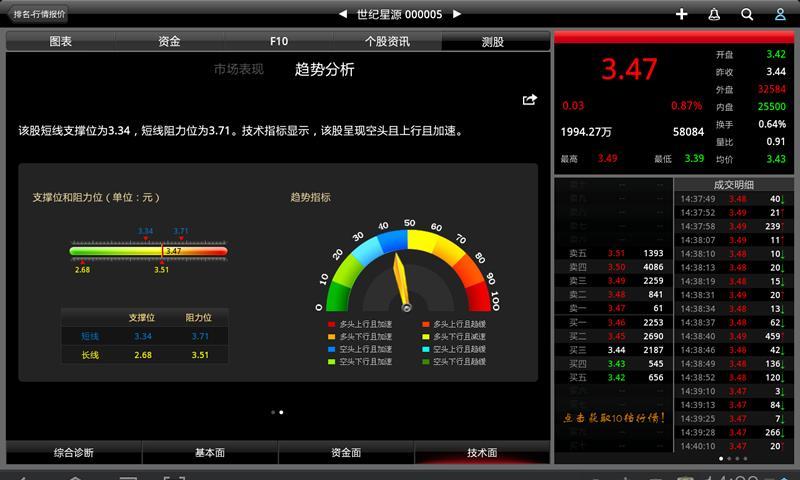Click the 多头下行且减速 legend entry
Viewport: 800px width, 480px height.
coord(454,337)
